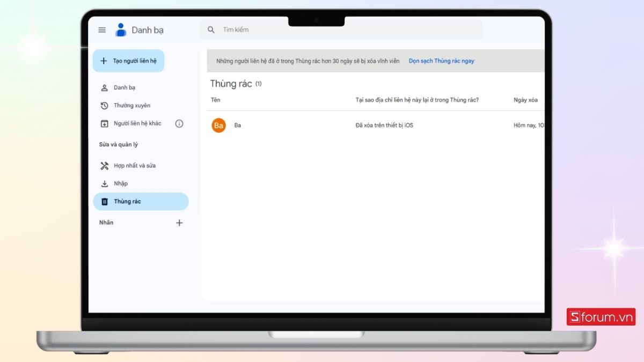
Task: Click the 30-day trash notice text
Action: (x=308, y=61)
